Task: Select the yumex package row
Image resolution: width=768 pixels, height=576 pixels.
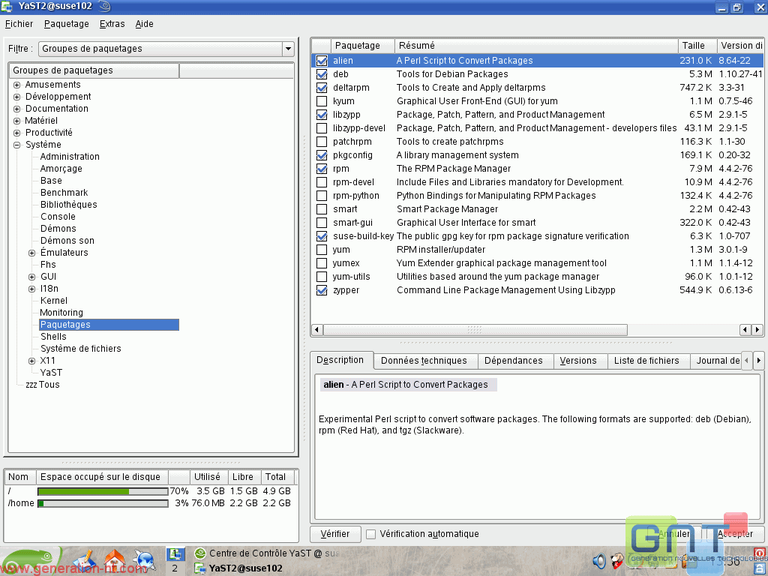Action: click(537, 264)
